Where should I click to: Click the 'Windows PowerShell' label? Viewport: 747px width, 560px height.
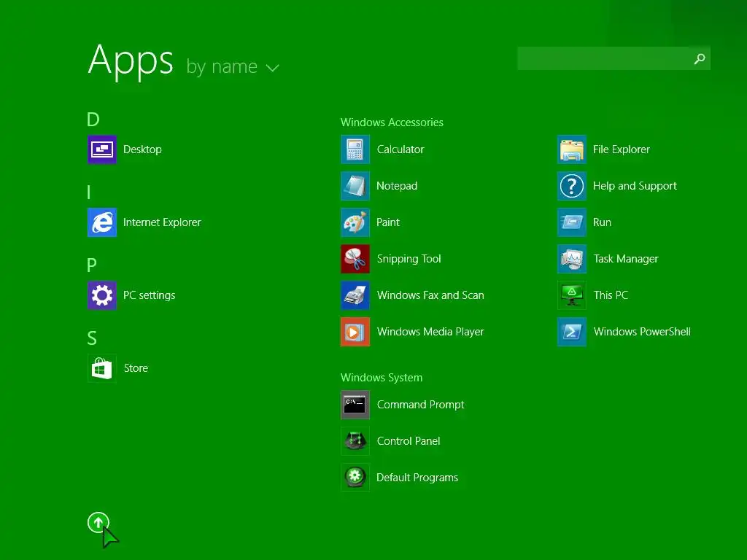pos(642,332)
